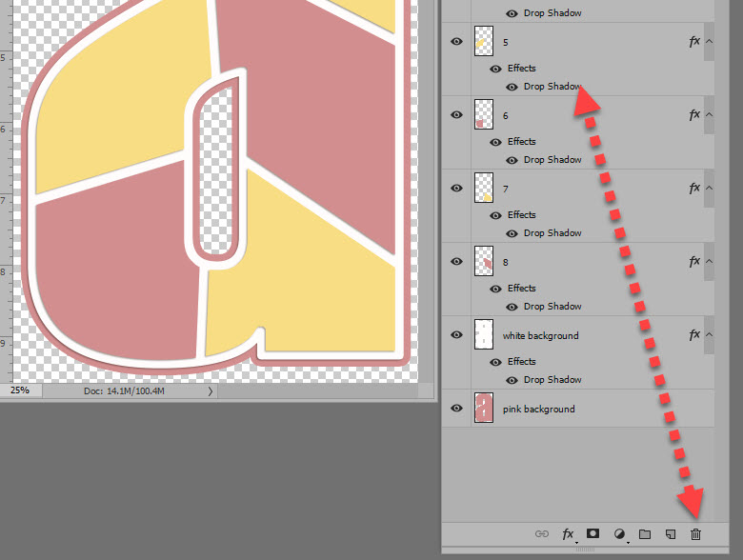743x560 pixels.
Task: Create a new layer icon
Action: tap(670, 534)
